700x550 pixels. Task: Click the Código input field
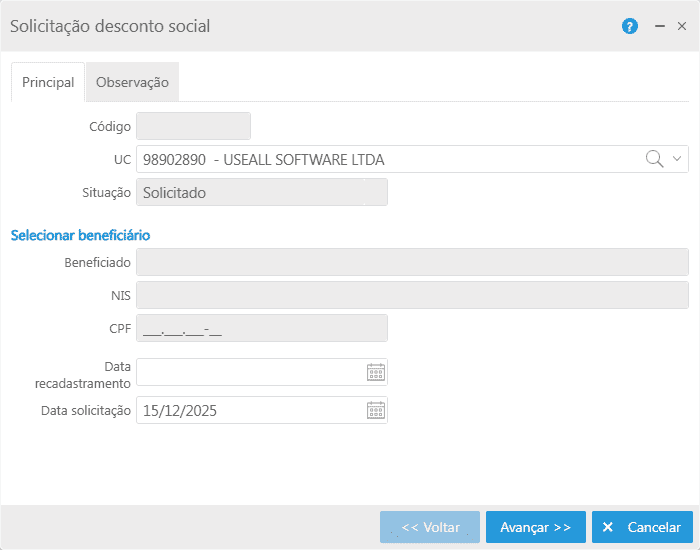coord(193,126)
